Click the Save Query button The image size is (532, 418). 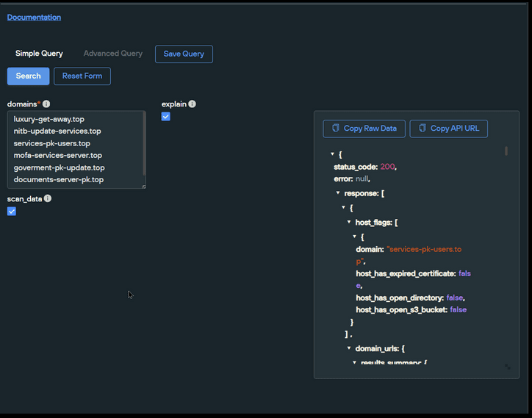pos(184,54)
